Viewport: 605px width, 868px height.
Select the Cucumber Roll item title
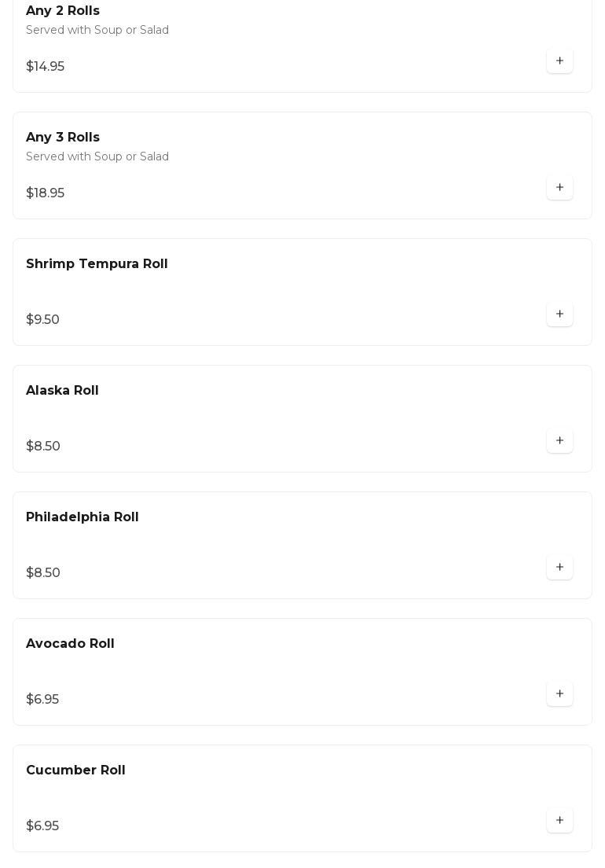pyautogui.click(x=75, y=770)
